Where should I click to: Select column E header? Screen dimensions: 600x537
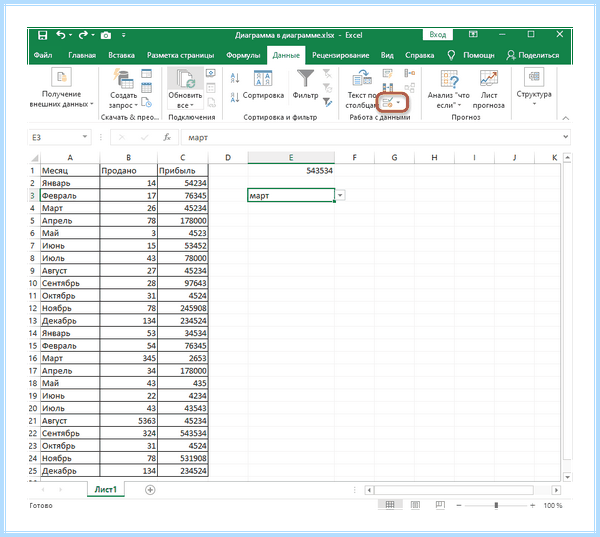tap(291, 157)
